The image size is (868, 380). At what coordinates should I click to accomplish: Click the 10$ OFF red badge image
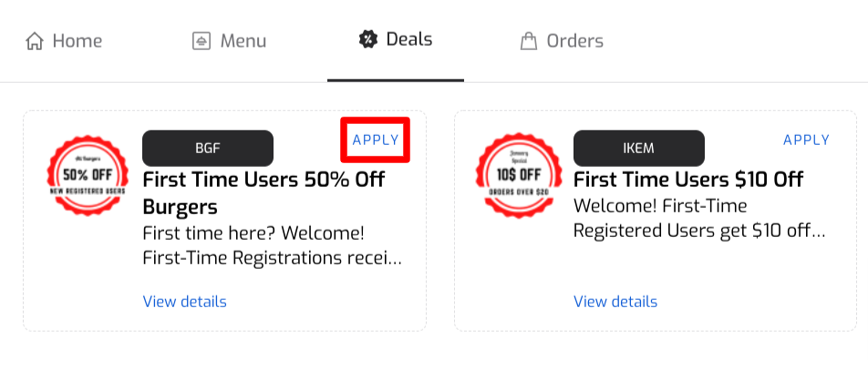pos(519,175)
